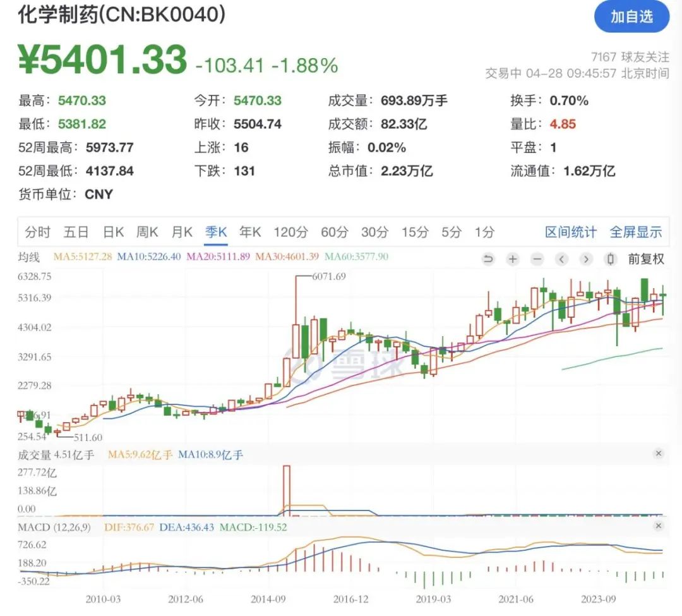Pan the chart left with the left arrow icon
The height and width of the screenshot is (616, 682).
click(x=561, y=259)
